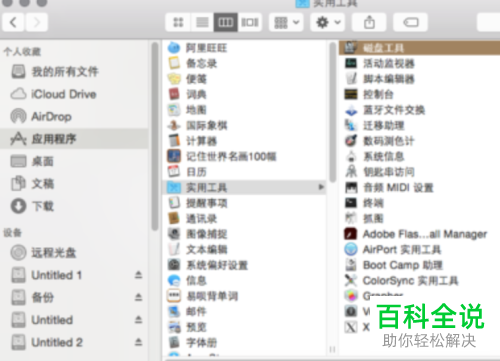The height and width of the screenshot is (361, 500).
Task: Click the 图像捕捉 icon
Action: tap(174, 234)
